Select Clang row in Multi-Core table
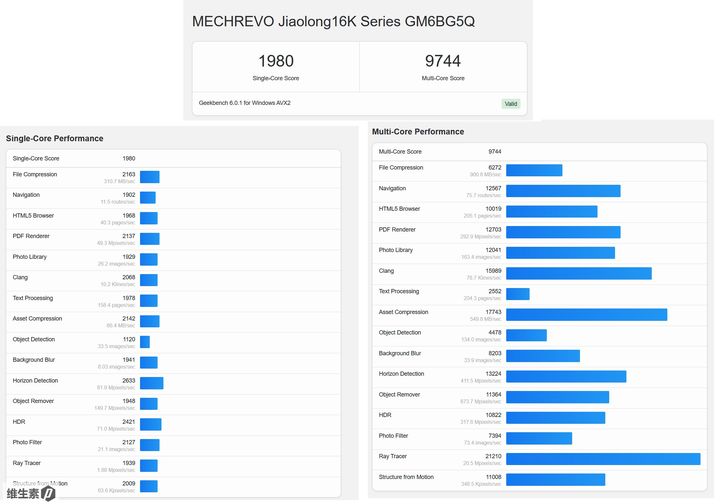The width and height of the screenshot is (720, 504). 540,274
